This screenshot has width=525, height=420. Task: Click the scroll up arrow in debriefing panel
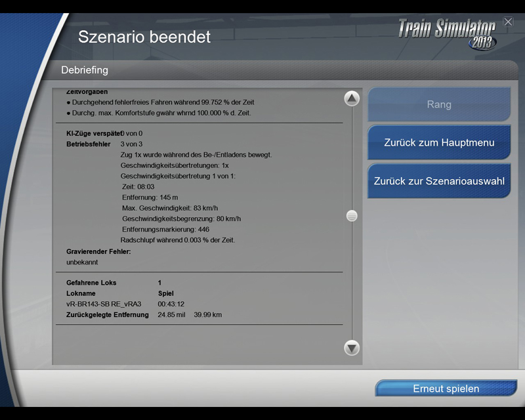(352, 98)
